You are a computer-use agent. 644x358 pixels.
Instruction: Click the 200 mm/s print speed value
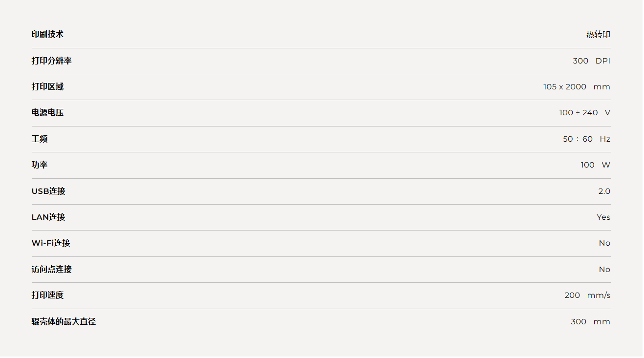587,295
